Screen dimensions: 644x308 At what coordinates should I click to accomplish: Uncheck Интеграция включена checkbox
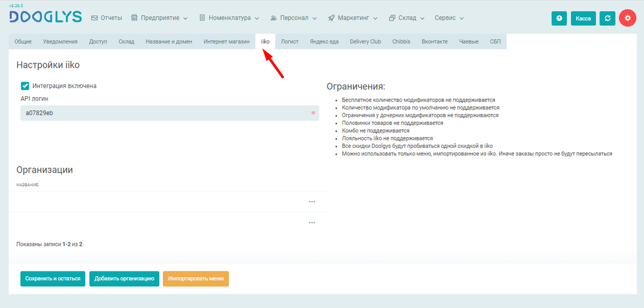click(x=25, y=85)
